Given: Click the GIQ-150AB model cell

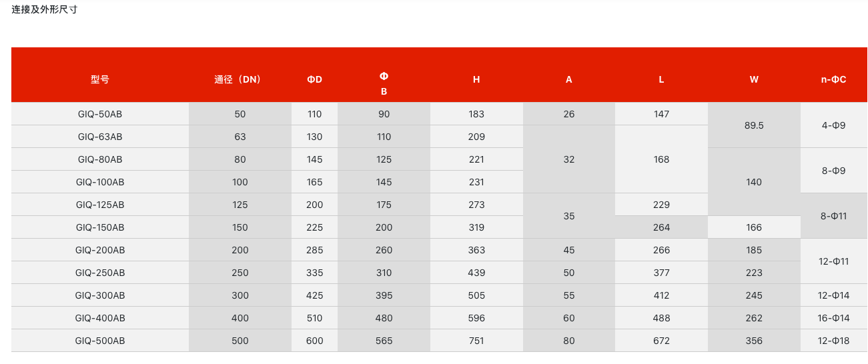Looking at the screenshot, I should click(x=100, y=227).
